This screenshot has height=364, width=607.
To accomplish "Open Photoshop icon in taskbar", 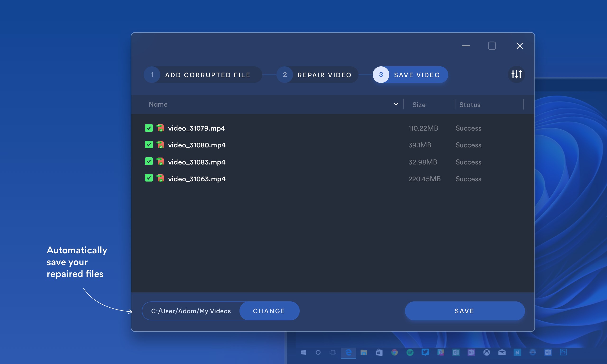I will (563, 352).
